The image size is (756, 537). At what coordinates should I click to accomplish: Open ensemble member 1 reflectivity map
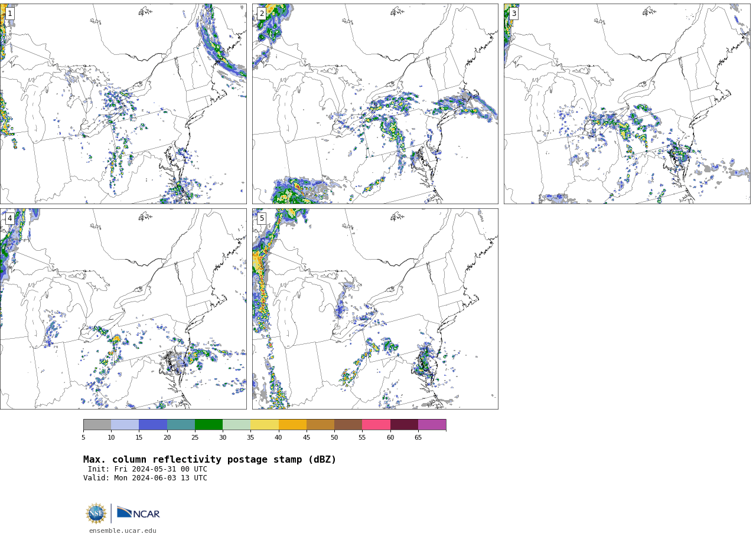click(x=123, y=104)
